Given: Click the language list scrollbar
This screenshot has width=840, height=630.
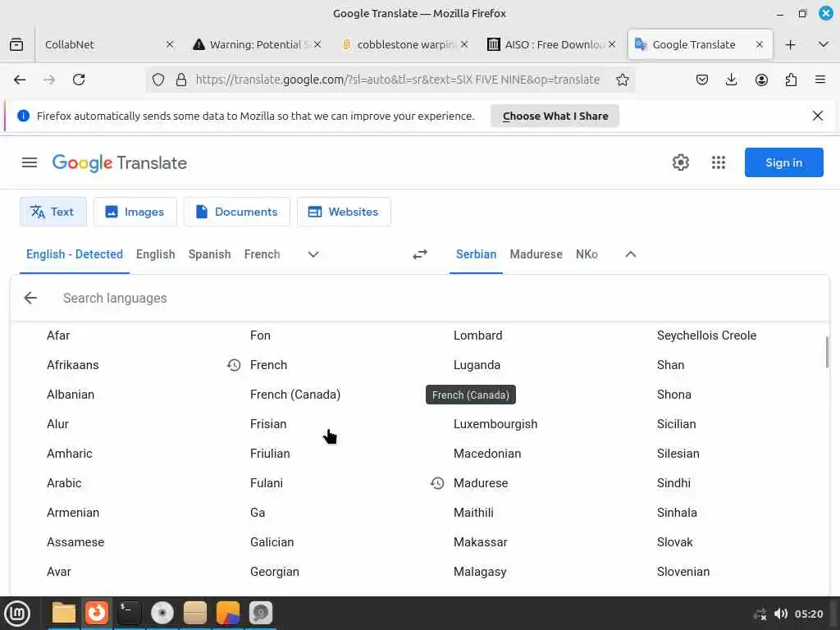Looking at the screenshot, I should [827, 352].
